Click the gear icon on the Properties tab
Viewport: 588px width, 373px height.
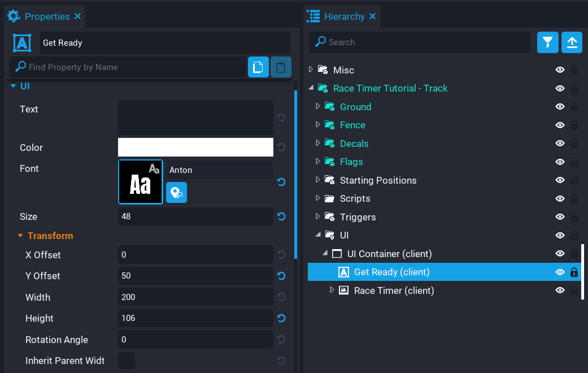tap(14, 16)
